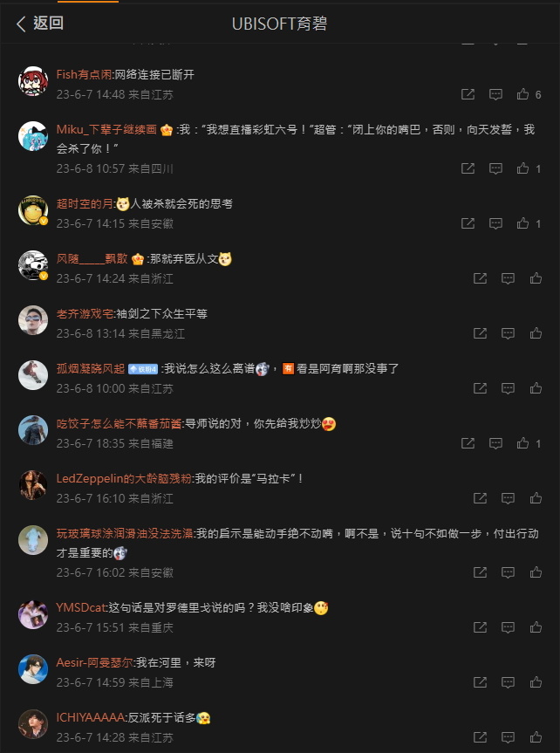Screen dimensions: 560x753
Task: Reply to Aesir-阿曼瑟尔's comment
Action: [509, 682]
